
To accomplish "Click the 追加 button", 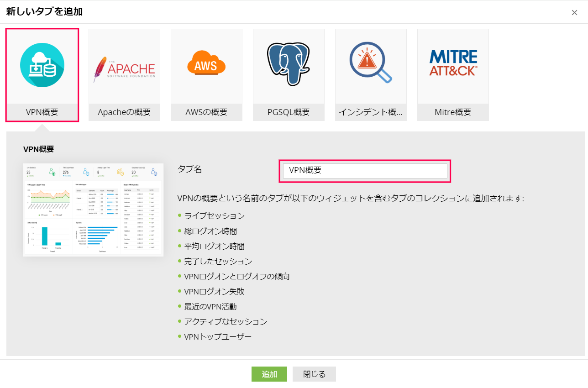I will click(x=269, y=374).
